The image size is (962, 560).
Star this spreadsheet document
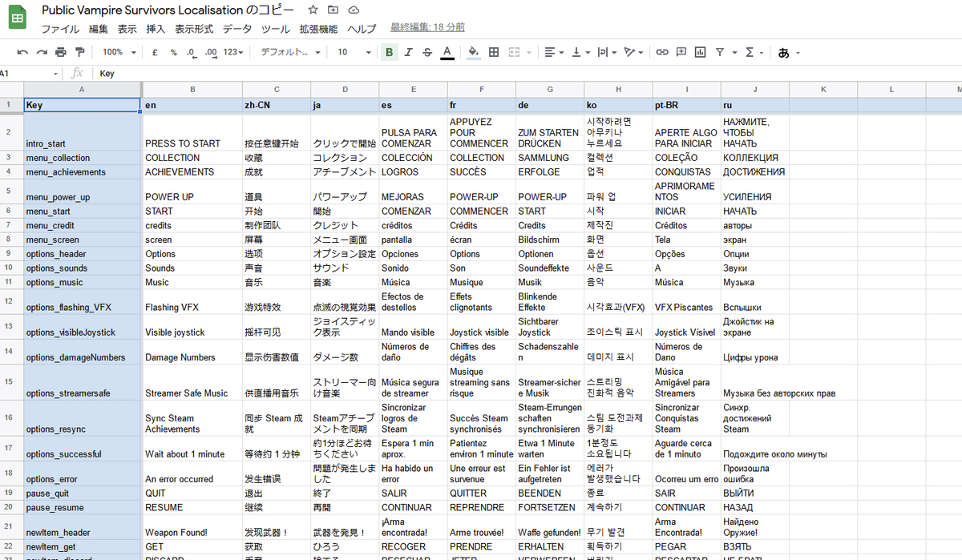[x=313, y=10]
